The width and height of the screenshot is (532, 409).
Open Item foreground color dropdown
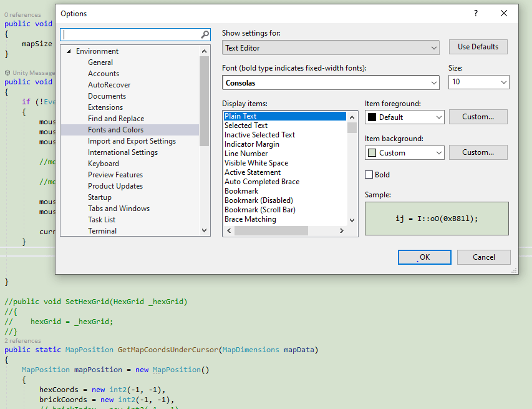point(404,117)
